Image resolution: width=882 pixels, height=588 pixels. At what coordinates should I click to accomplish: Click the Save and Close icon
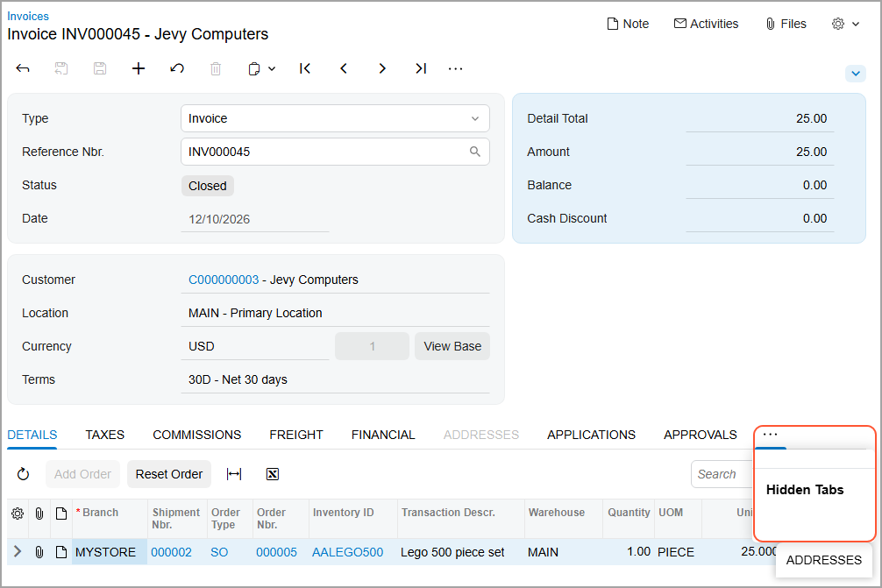click(x=61, y=68)
